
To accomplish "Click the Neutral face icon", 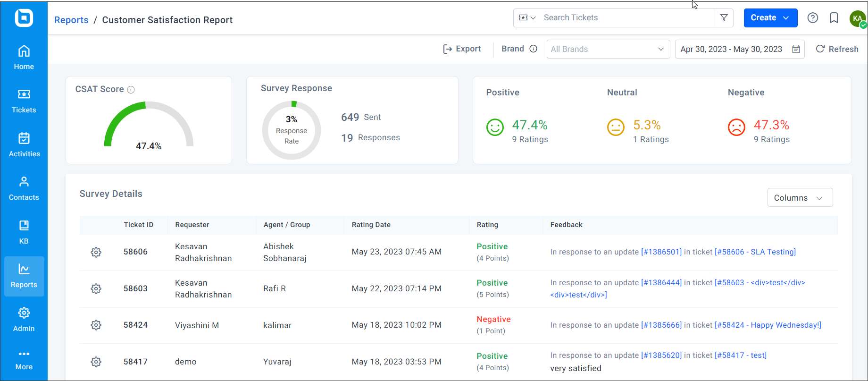I will click(616, 127).
